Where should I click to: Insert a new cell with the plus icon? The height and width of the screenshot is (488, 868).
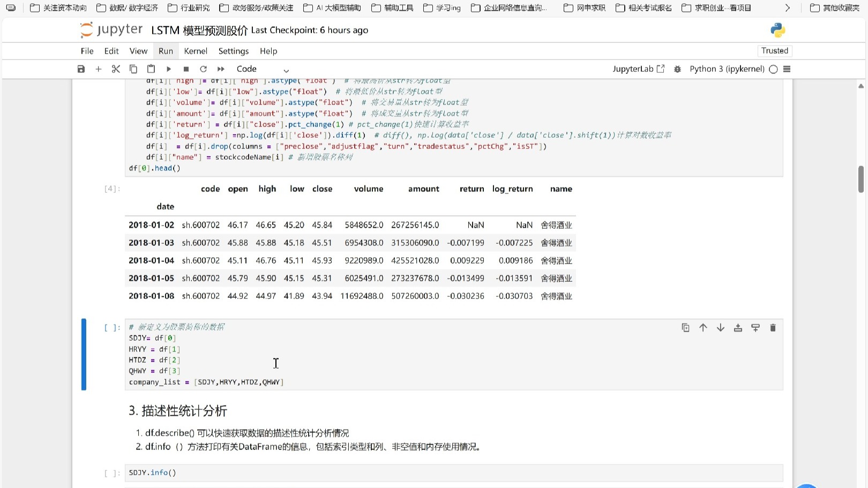pos(98,69)
